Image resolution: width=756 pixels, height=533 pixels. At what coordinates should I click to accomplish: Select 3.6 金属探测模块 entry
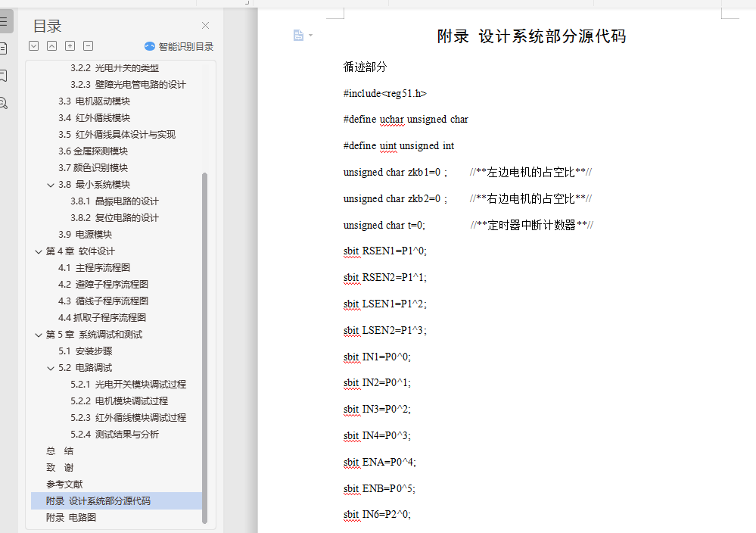click(x=93, y=151)
